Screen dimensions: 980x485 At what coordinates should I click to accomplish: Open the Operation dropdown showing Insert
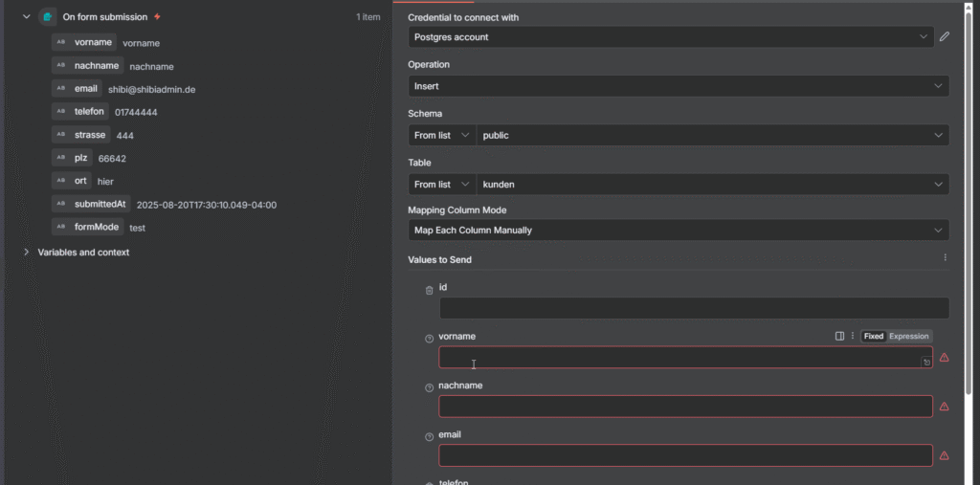(679, 86)
